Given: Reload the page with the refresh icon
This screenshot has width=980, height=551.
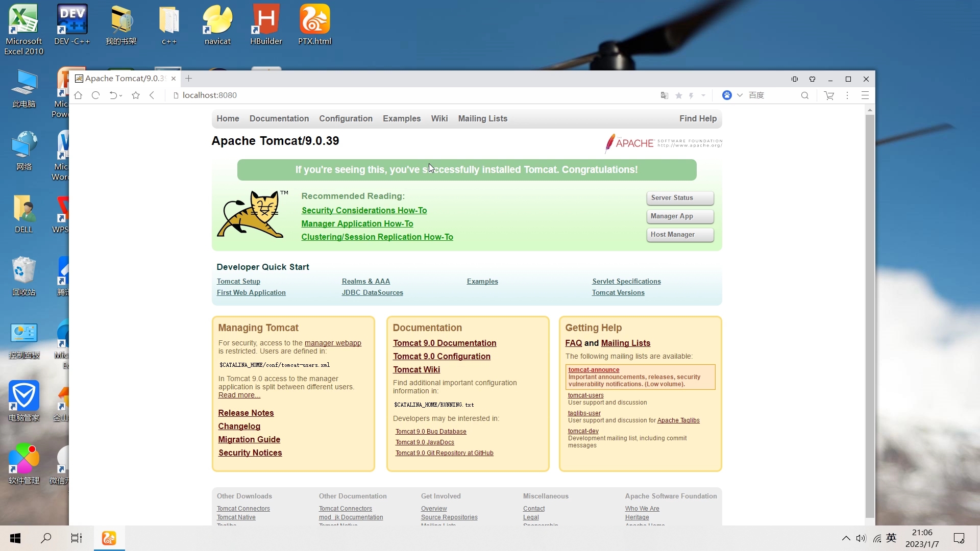Looking at the screenshot, I should click(x=95, y=95).
